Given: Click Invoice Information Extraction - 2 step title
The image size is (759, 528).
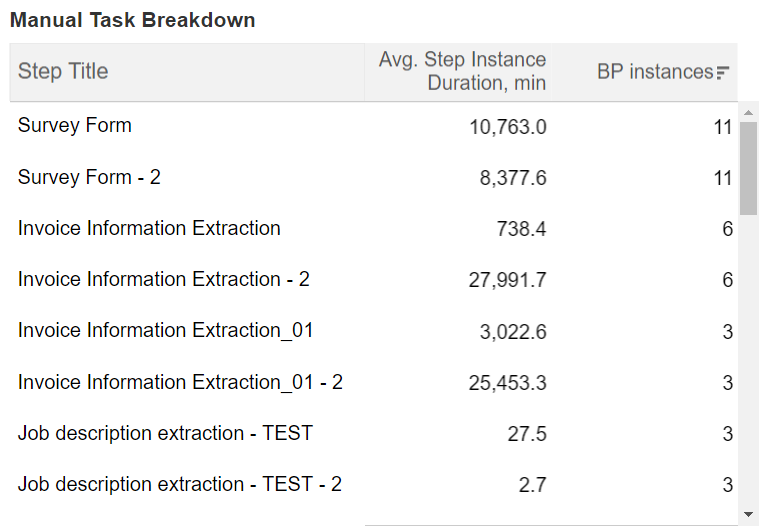Looking at the screenshot, I should pos(164,279).
